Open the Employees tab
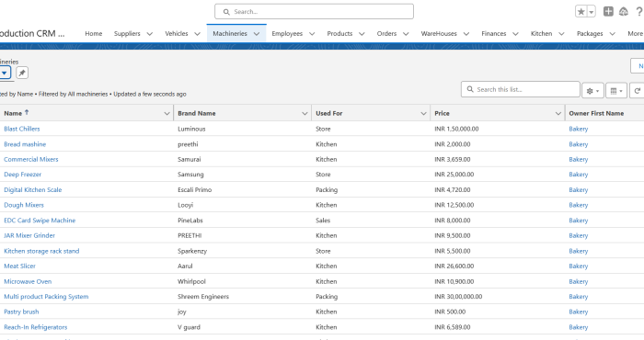The image size is (644, 340). pyautogui.click(x=287, y=34)
